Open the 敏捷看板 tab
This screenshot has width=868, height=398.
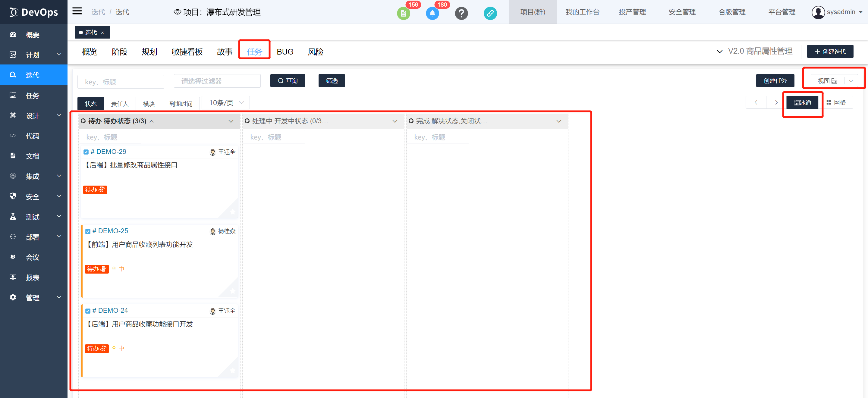[187, 52]
